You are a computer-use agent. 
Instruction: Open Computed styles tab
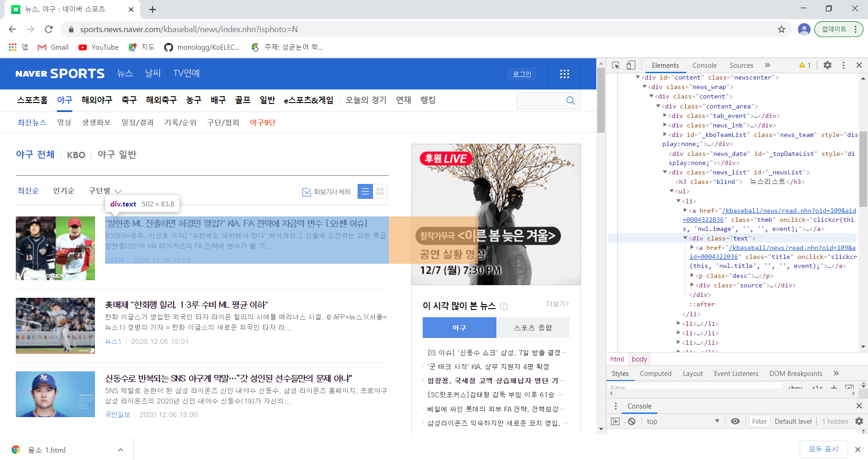pos(656,373)
